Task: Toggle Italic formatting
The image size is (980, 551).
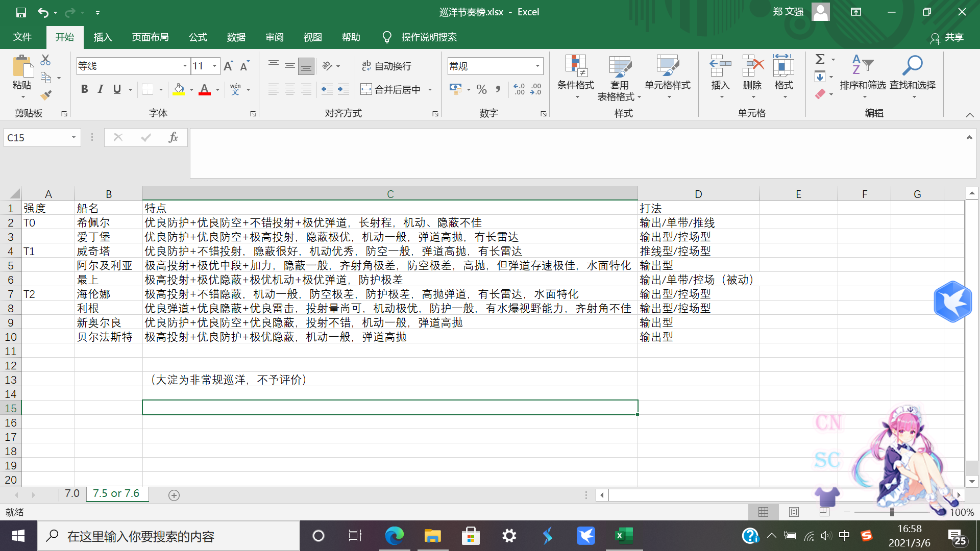Action: (101, 89)
